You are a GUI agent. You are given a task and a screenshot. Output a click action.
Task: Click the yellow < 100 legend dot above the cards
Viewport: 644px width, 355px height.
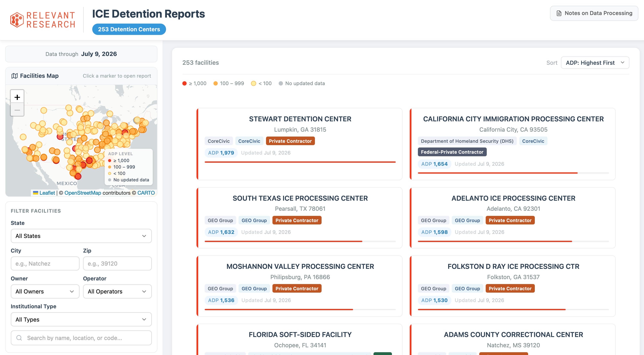pyautogui.click(x=254, y=83)
